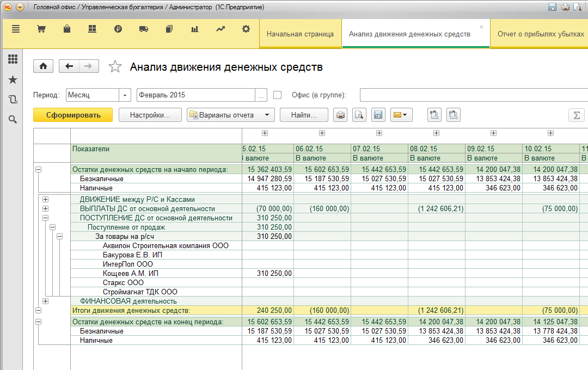Open the Период type dropdown arrow

pos(126,95)
